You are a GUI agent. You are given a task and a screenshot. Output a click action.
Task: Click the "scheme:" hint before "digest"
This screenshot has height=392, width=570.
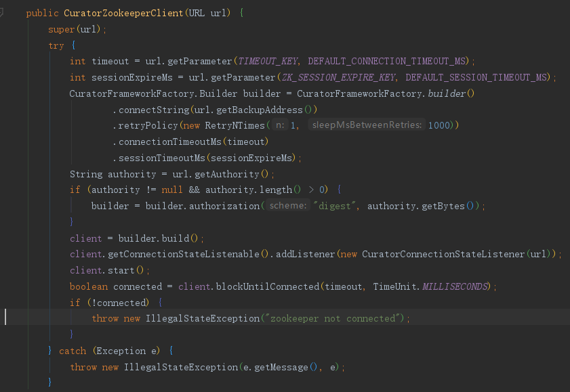pos(287,206)
